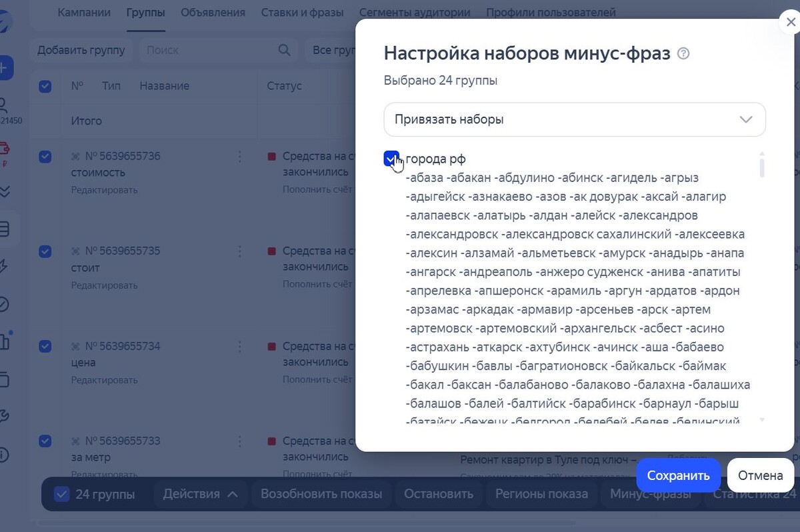The height and width of the screenshot is (532, 800).
Task: Click the type icon of group 5639655734
Action: [75, 347]
